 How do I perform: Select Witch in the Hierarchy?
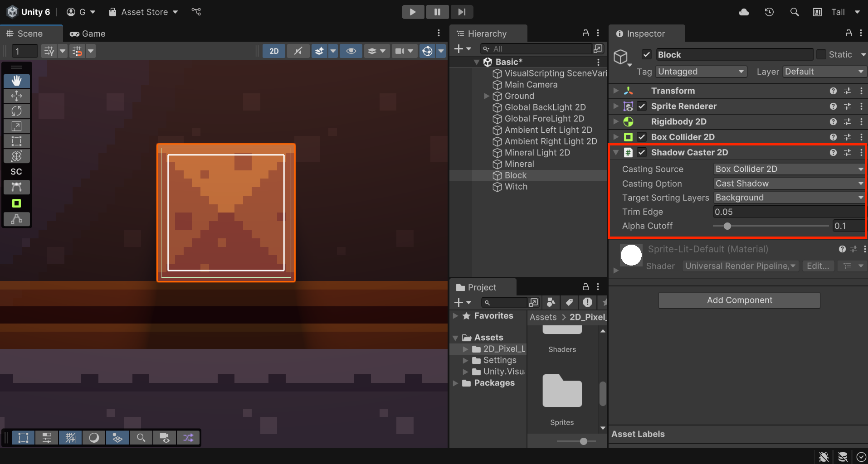pyautogui.click(x=516, y=187)
